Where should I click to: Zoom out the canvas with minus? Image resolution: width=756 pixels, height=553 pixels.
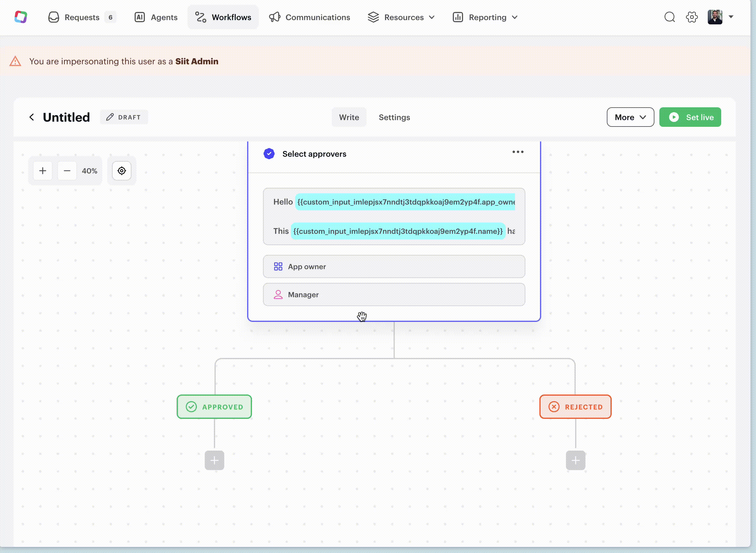point(67,171)
